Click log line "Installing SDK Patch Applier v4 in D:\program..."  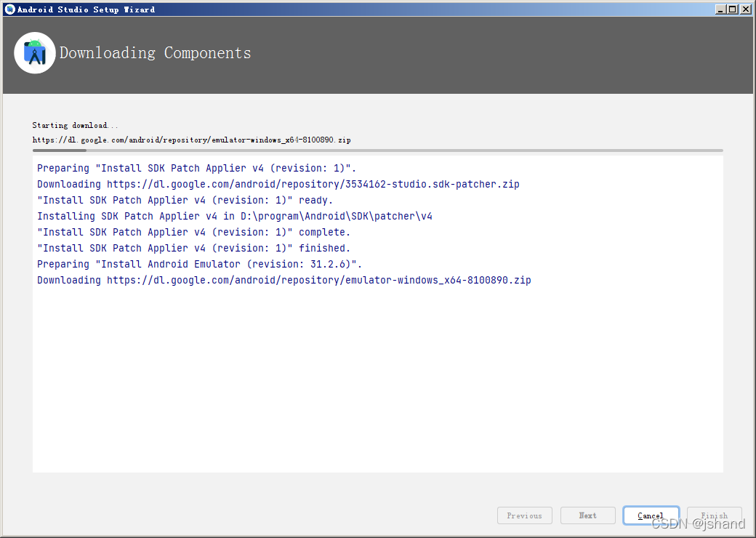coord(235,216)
